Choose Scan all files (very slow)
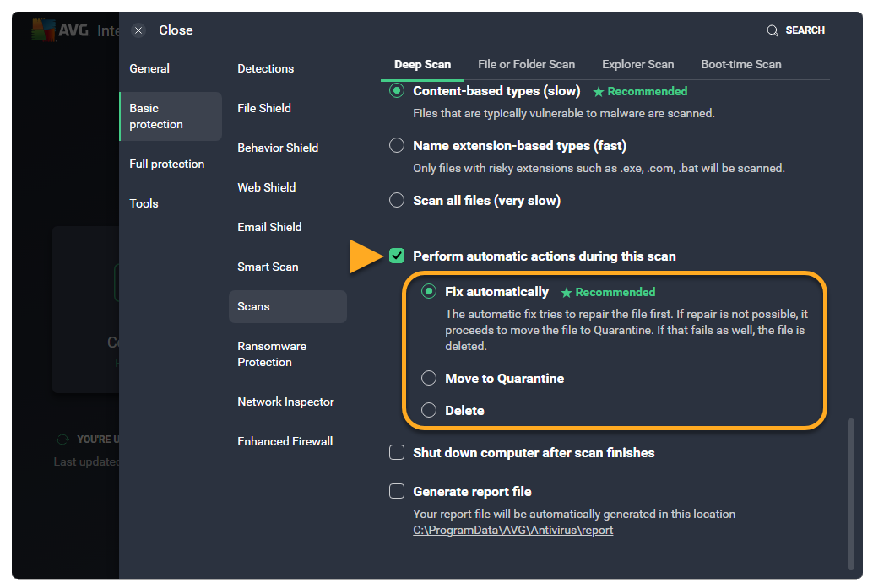The image size is (873, 588). 397,201
